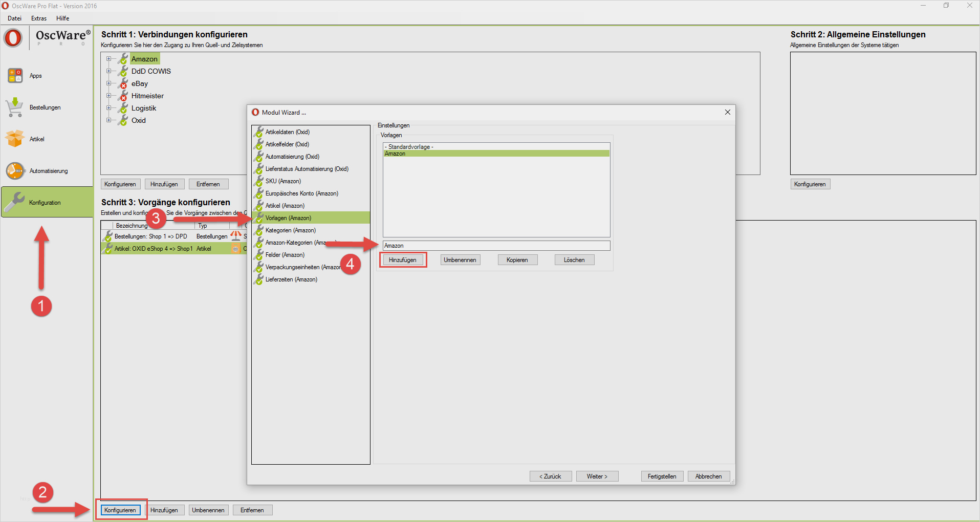The width and height of the screenshot is (980, 522).
Task: Expand the Oxid tree node
Action: click(108, 120)
